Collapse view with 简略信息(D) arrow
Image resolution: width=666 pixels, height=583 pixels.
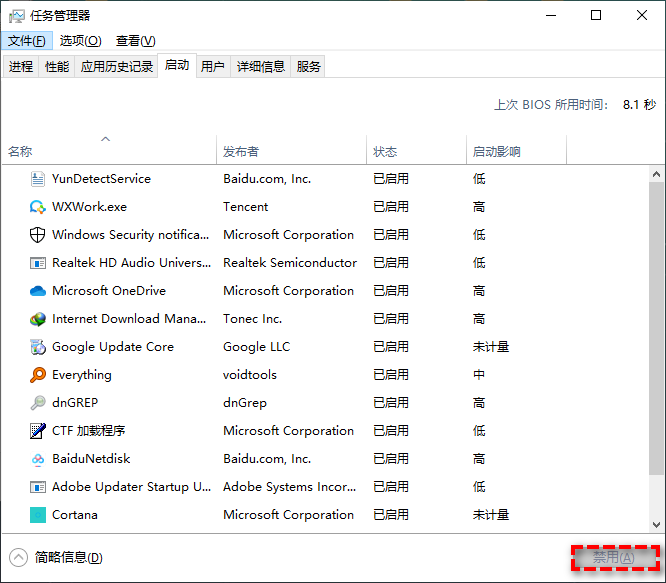pyautogui.click(x=18, y=558)
